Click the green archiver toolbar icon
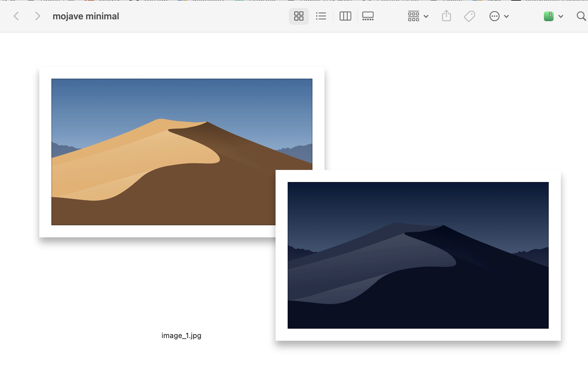This screenshot has height=384, width=588. pos(548,16)
